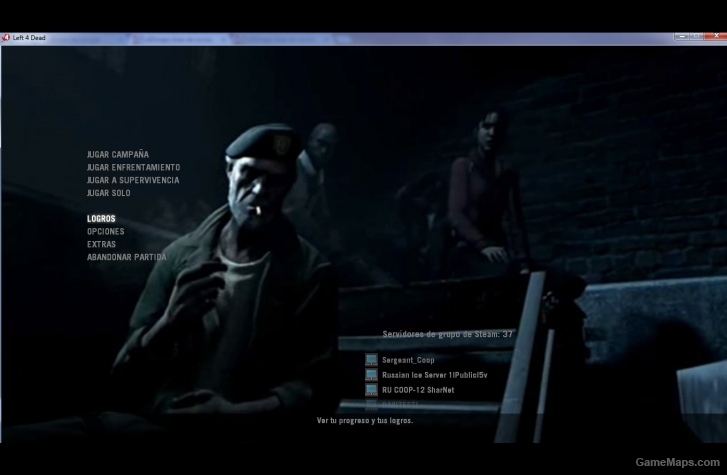Viewport: 727px width, 475px height.
Task: Minimize the Left 4 Dead window
Action: [x=682, y=36]
